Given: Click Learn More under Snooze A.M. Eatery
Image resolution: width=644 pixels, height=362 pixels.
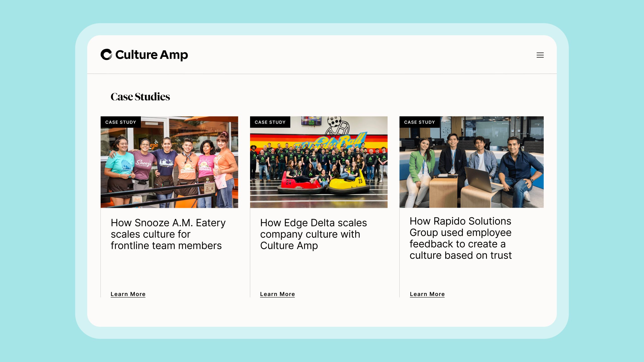Looking at the screenshot, I should (128, 294).
